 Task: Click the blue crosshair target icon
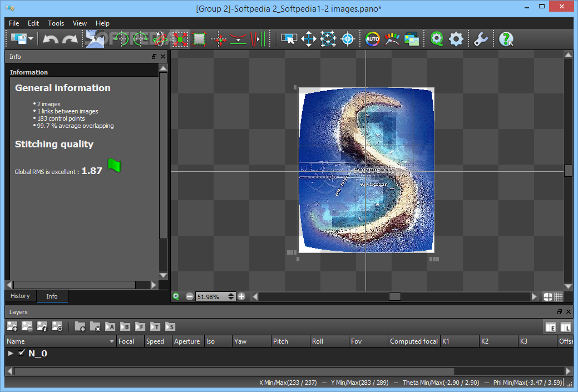click(x=348, y=39)
